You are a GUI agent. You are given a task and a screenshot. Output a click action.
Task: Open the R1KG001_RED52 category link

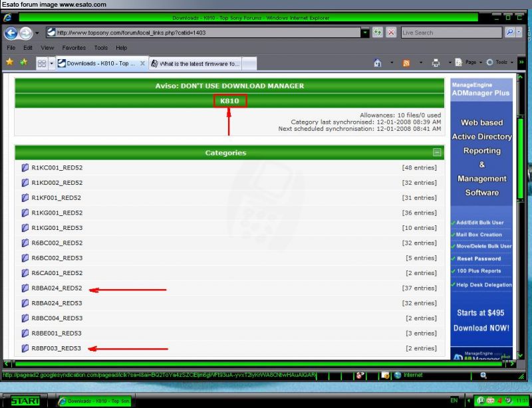coord(57,213)
